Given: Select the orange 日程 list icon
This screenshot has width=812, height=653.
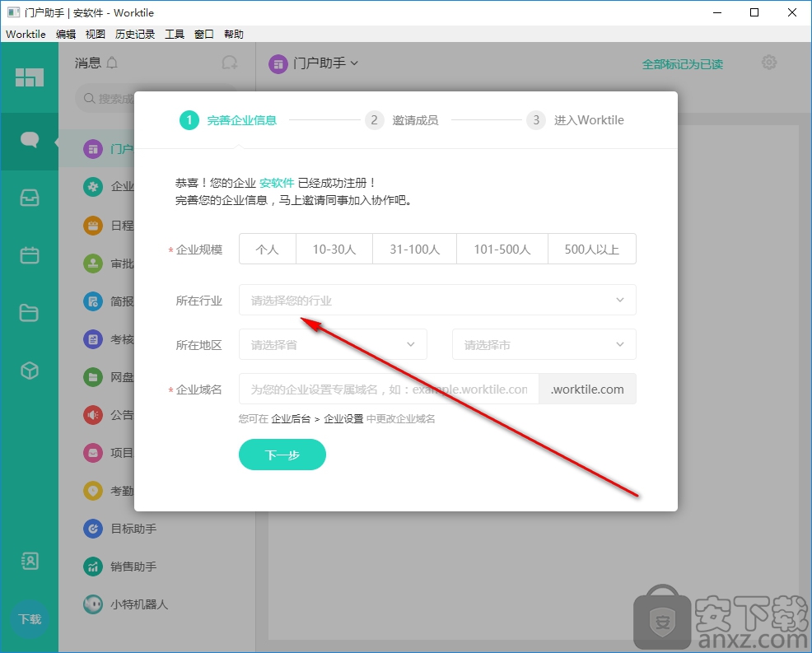Looking at the screenshot, I should [93, 226].
